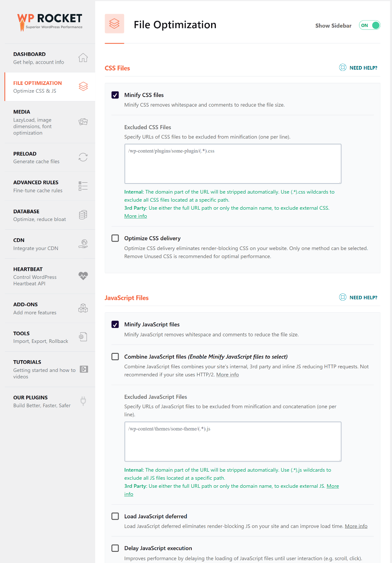Click the Tutorials video icon
The width and height of the screenshot is (392, 563).
point(83,369)
